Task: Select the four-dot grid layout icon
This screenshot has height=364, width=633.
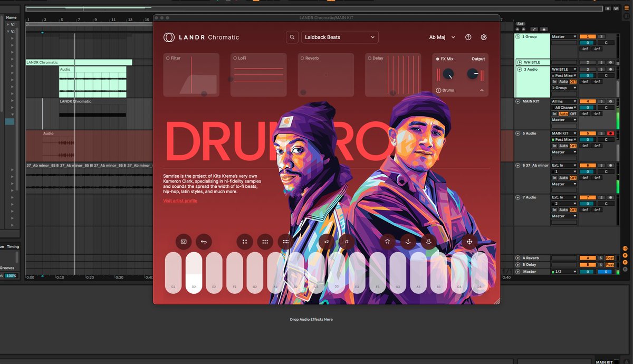Action: pyautogui.click(x=245, y=242)
